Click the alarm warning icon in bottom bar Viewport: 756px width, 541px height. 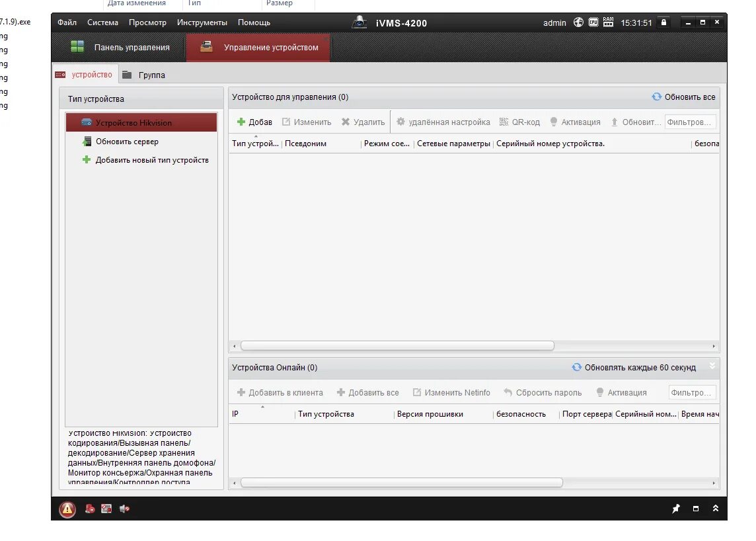67,509
